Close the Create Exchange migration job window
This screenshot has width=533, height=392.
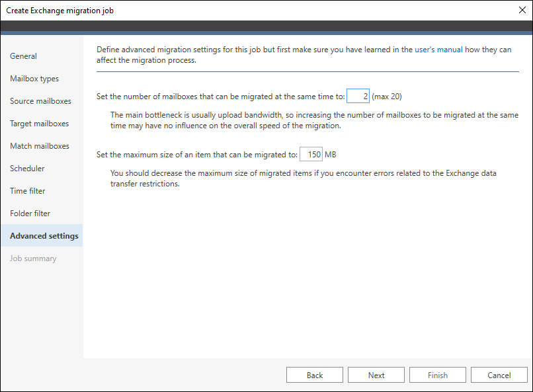522,10
